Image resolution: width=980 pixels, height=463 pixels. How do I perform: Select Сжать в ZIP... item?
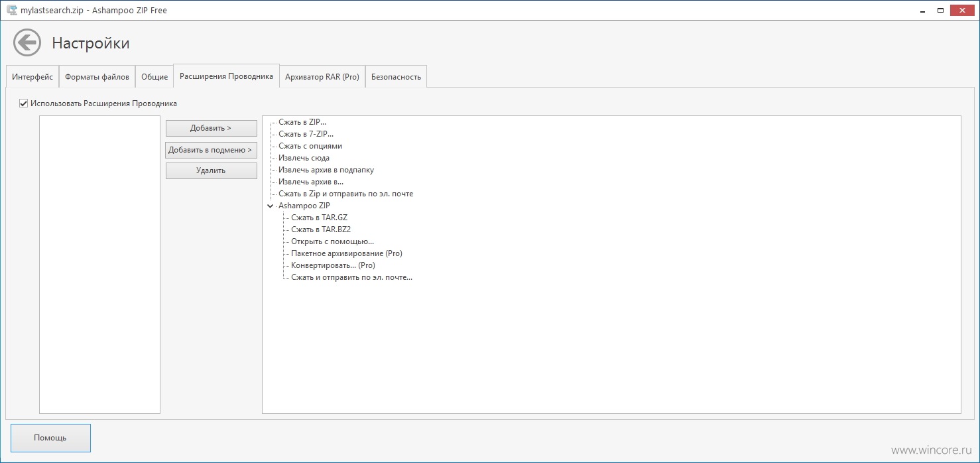(x=302, y=122)
